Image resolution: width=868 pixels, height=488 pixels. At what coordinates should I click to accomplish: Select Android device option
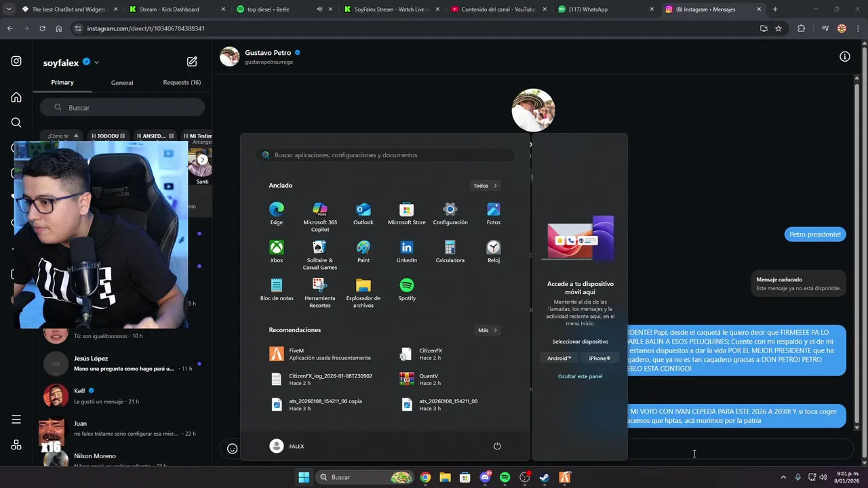(x=559, y=358)
